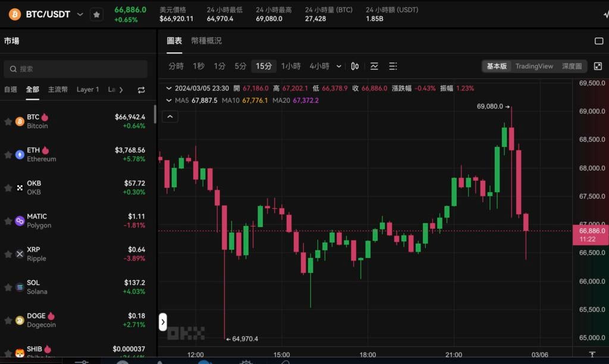Image resolution: width=609 pixels, height=364 pixels.
Task: Choose the 5分 timeframe
Action: click(x=240, y=67)
